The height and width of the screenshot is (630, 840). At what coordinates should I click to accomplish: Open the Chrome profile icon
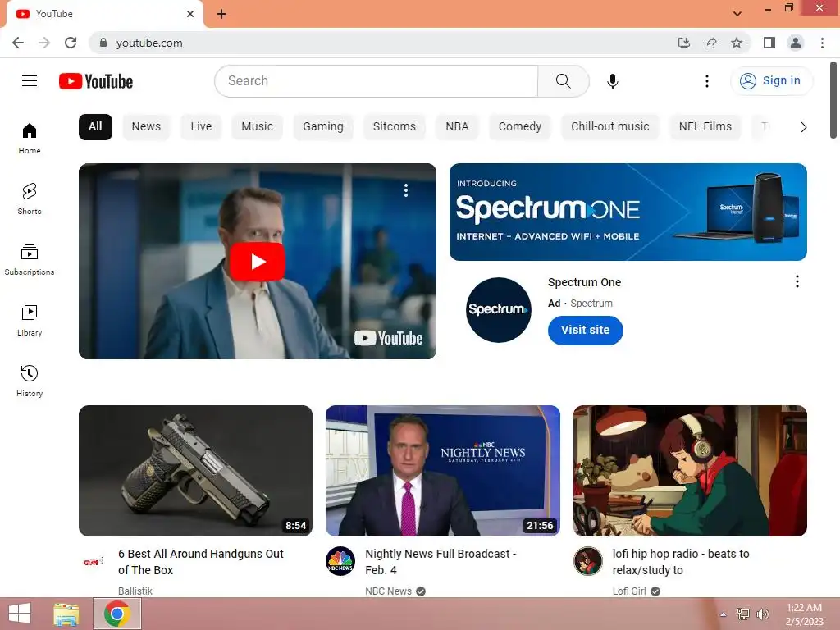(796, 43)
